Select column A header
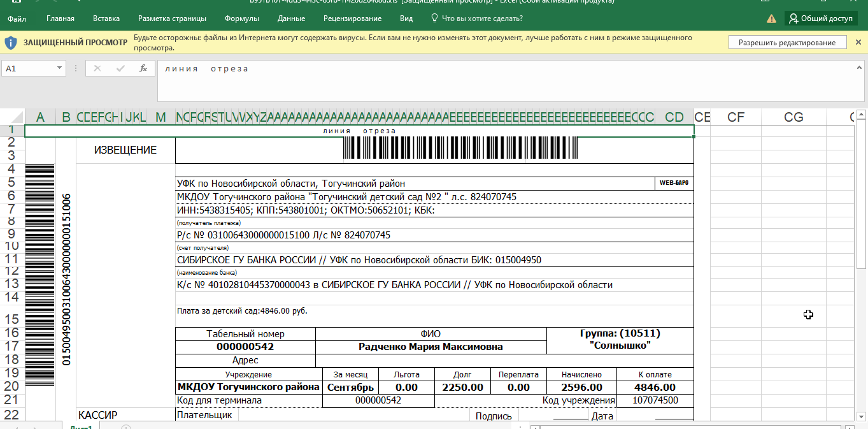The height and width of the screenshot is (429, 868). [40, 117]
